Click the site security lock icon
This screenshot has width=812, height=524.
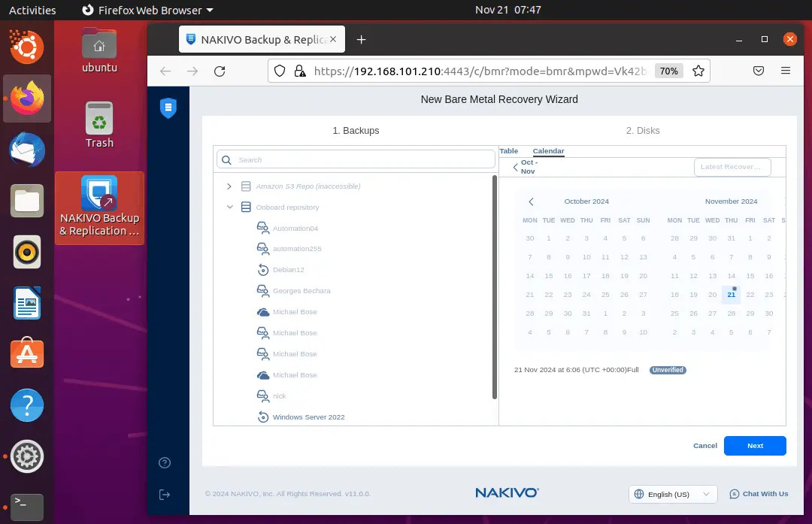pyautogui.click(x=300, y=71)
